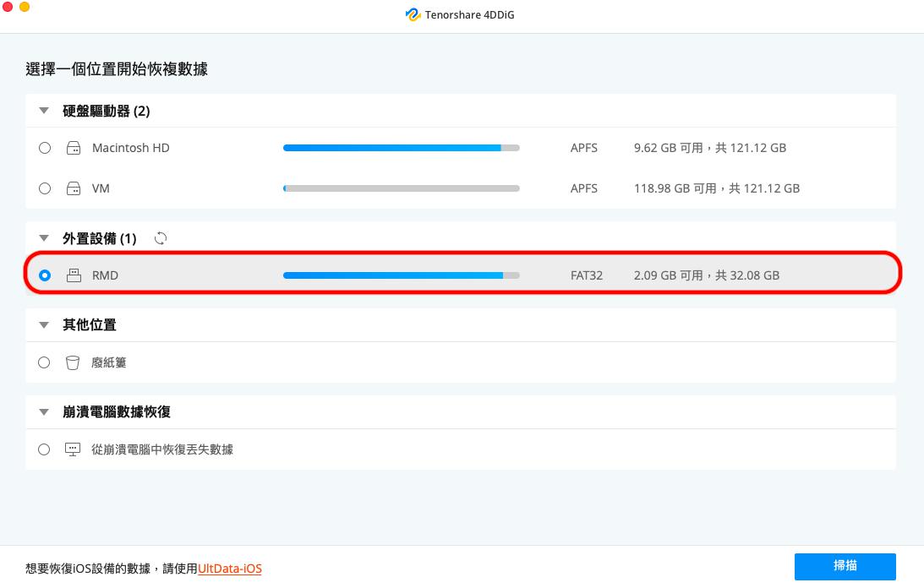
Task: Click the APFS label for VM
Action: tap(584, 188)
